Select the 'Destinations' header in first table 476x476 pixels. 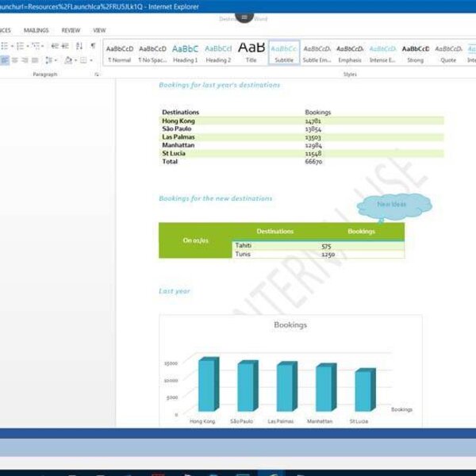180,112
